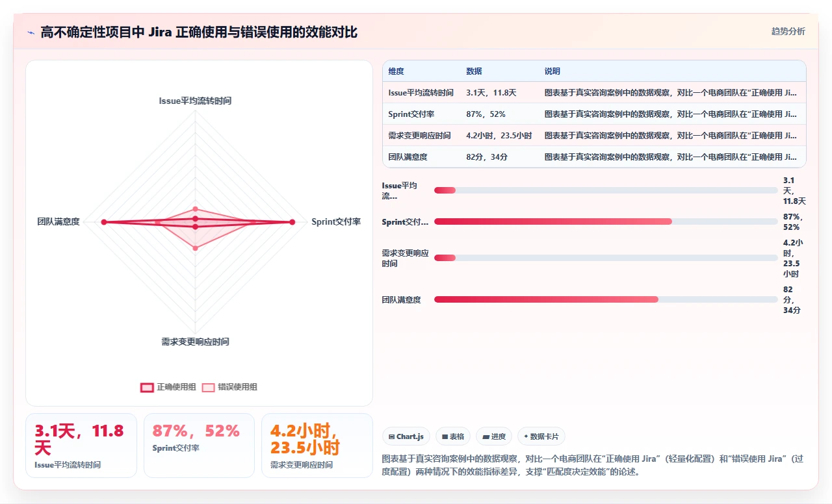Click the 82分，34分 value beside progress bar
Viewport: 832px width, 504px height.
coord(792,299)
